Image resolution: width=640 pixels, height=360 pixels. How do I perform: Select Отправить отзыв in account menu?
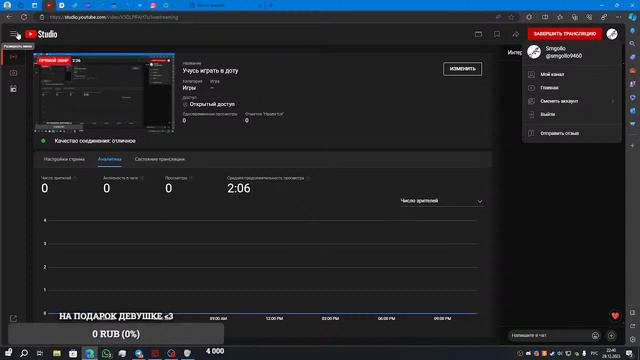pos(571,133)
